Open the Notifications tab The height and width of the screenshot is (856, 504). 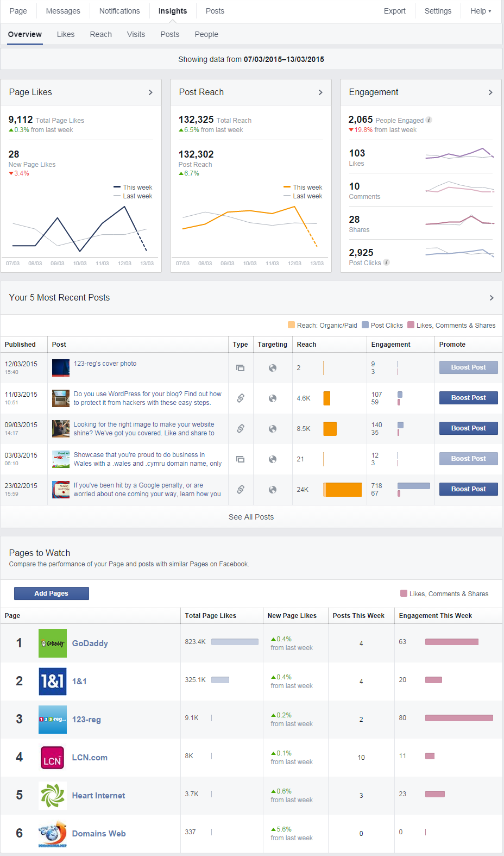(x=119, y=11)
